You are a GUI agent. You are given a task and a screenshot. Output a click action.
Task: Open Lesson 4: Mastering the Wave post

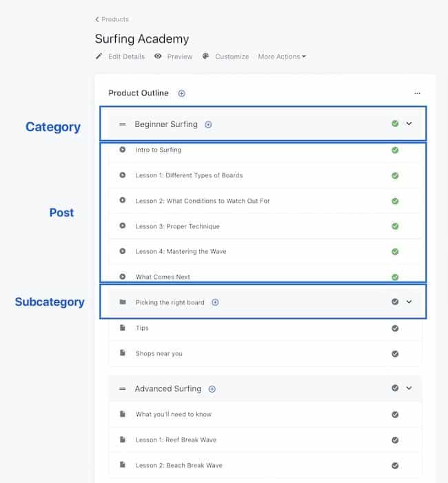tap(181, 251)
